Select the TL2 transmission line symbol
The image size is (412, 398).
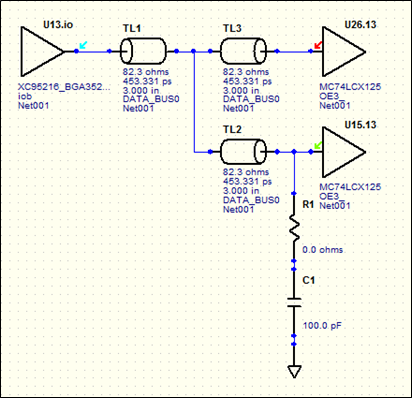click(243, 152)
